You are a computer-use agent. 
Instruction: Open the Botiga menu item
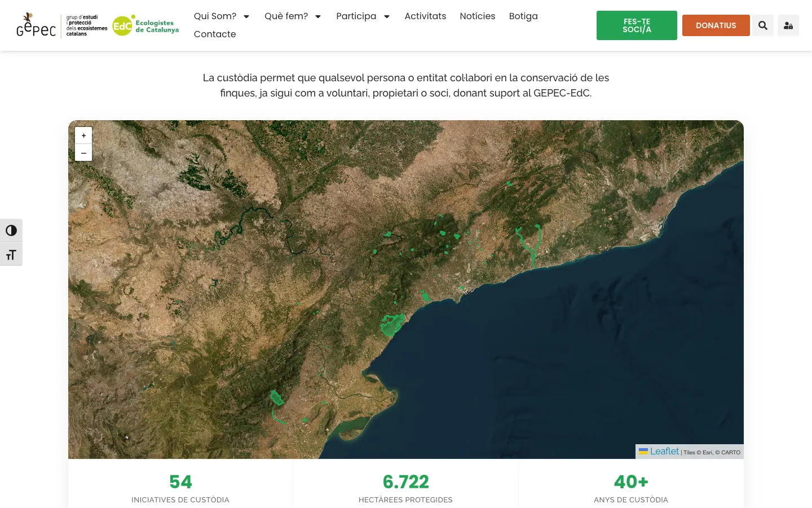click(x=523, y=16)
